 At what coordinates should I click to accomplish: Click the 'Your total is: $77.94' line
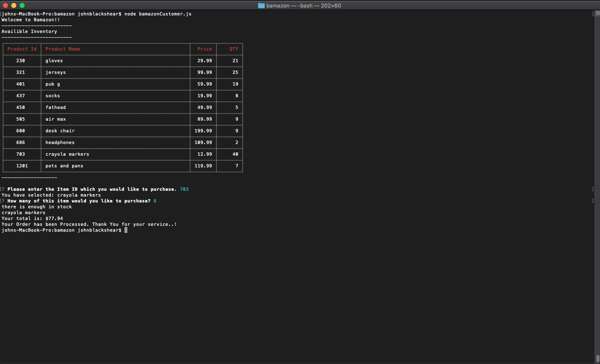[x=32, y=218]
